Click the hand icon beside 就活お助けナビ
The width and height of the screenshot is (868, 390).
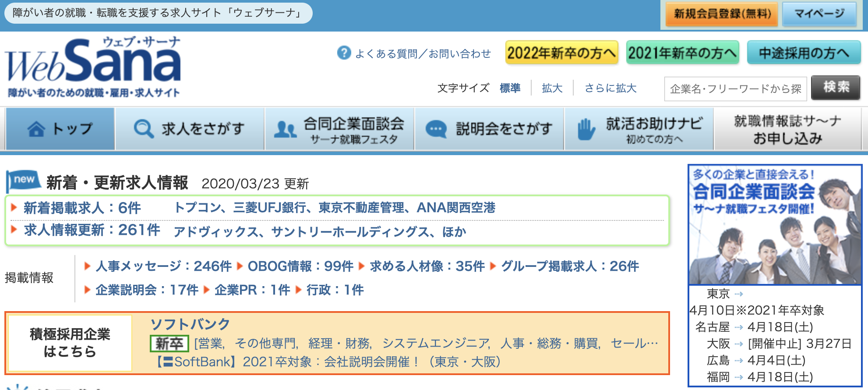[x=586, y=129]
